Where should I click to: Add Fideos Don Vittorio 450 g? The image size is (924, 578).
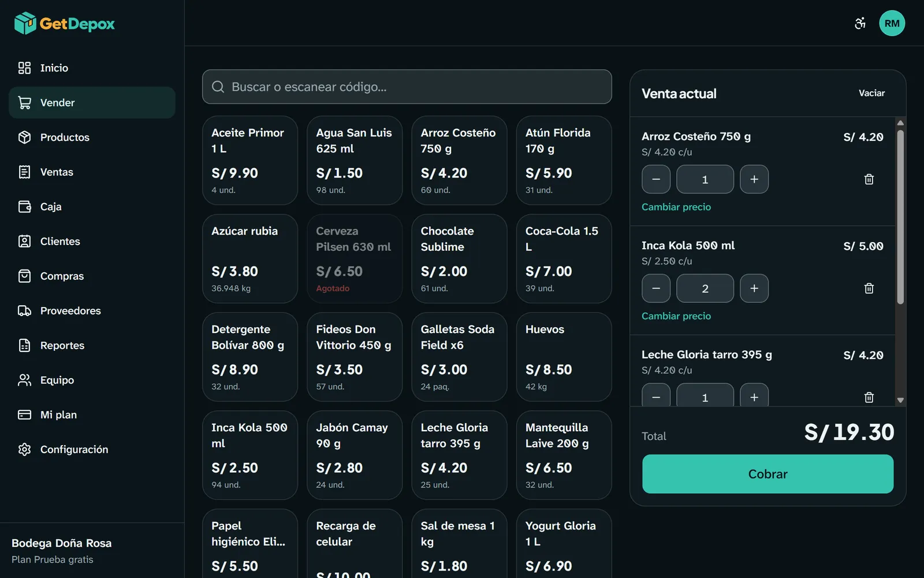(355, 357)
